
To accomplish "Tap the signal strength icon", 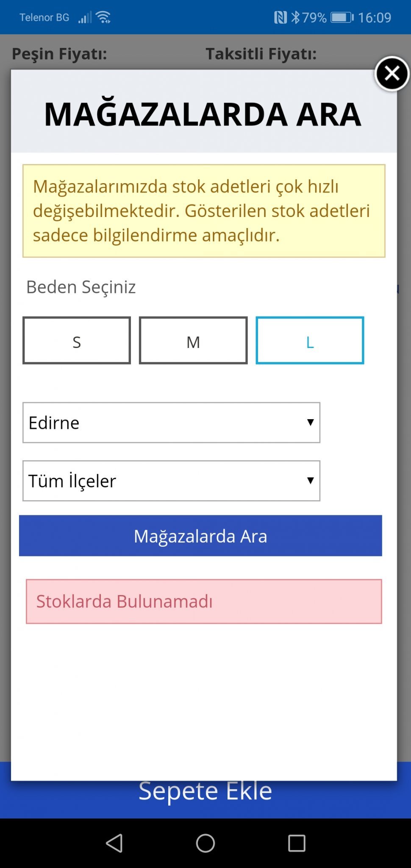I will tap(85, 17).
